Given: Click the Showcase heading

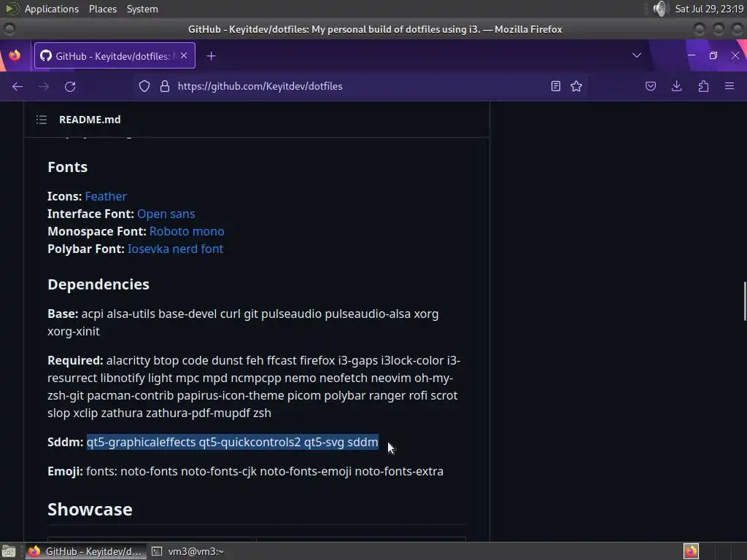Looking at the screenshot, I should point(90,510).
